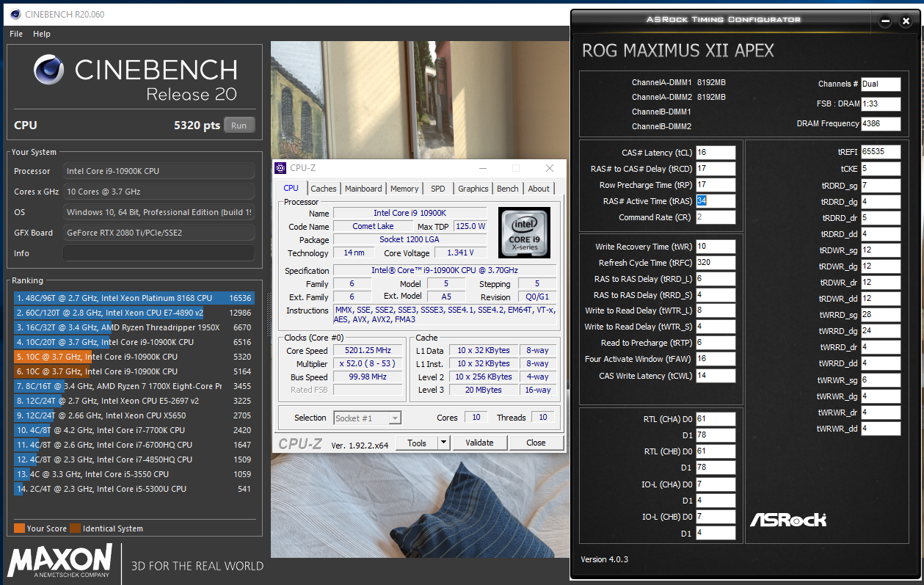Click the FSB : DRAM ratio field
Image resolution: width=924 pixels, height=585 pixels.
pos(881,103)
